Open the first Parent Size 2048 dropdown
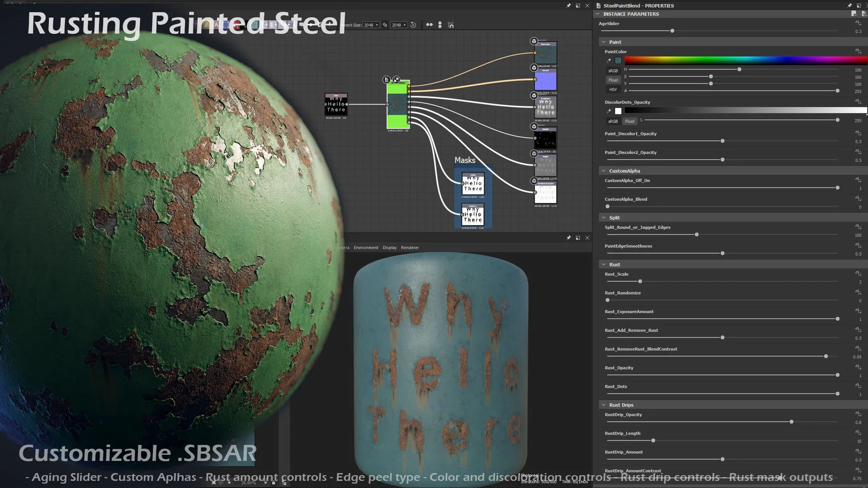868x488 pixels. point(371,25)
